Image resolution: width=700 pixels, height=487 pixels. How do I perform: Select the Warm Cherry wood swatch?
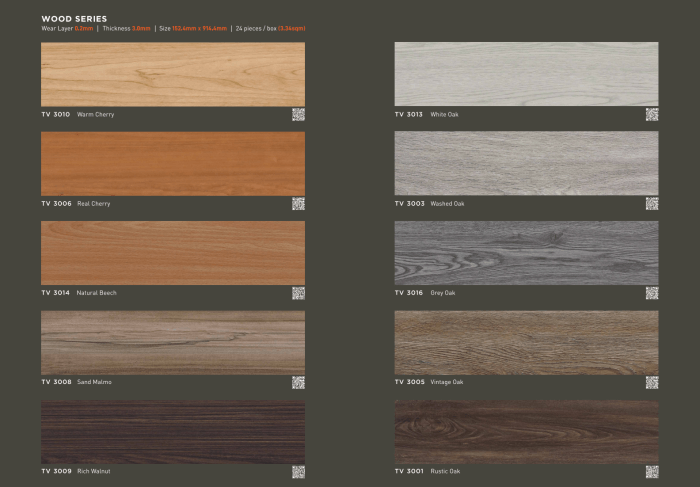173,74
